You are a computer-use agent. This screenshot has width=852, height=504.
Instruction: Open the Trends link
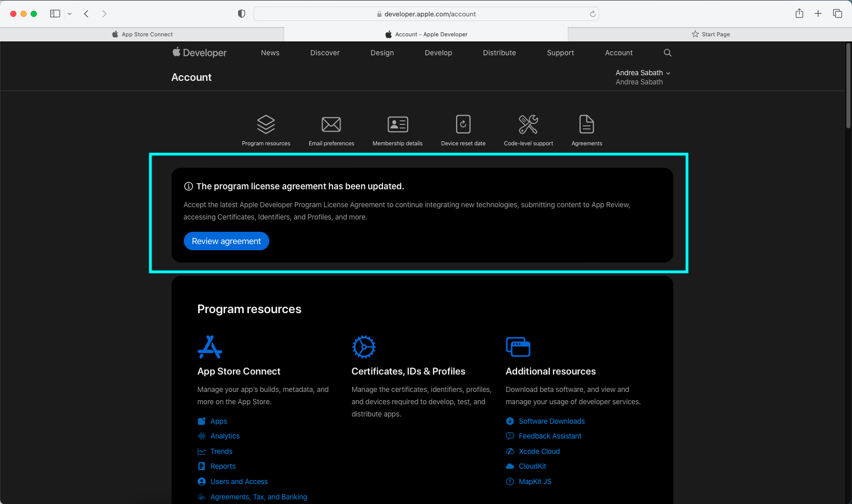pyautogui.click(x=221, y=451)
